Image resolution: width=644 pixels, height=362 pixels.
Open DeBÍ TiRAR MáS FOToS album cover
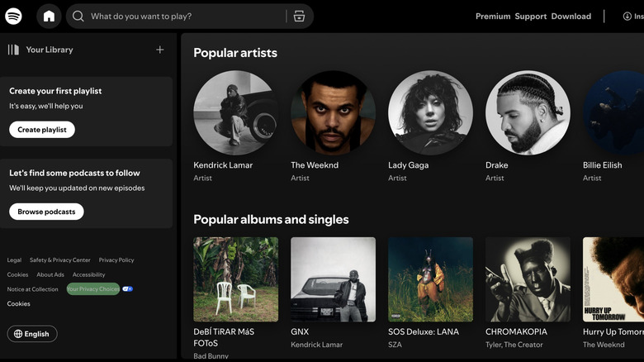[236, 279]
